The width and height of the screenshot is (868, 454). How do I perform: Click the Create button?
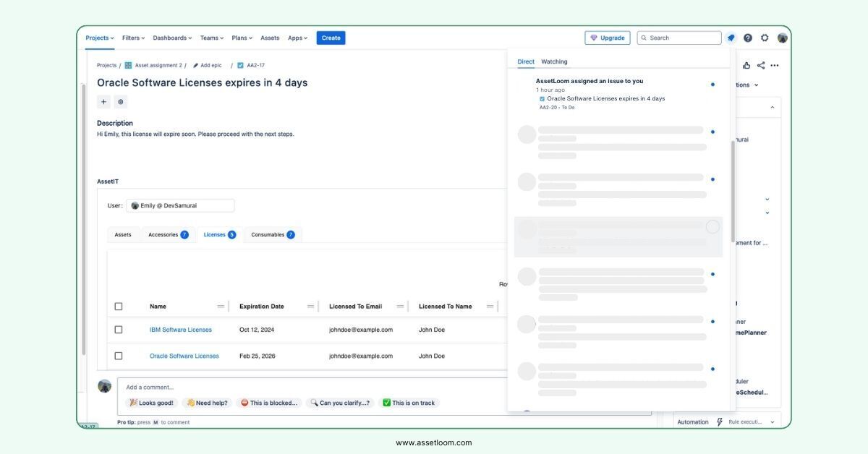[x=331, y=38]
